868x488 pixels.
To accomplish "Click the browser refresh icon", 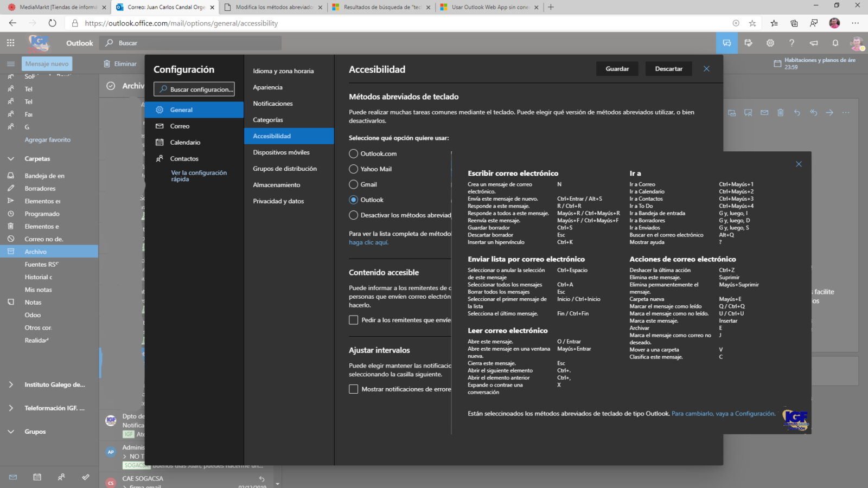I will pyautogui.click(x=52, y=23).
